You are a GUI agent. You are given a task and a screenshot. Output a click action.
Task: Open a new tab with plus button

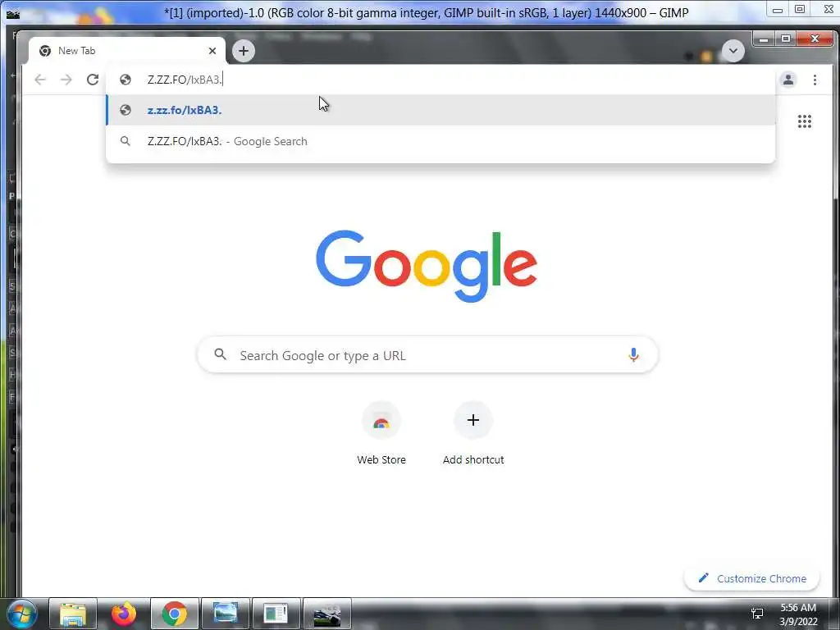(x=244, y=51)
